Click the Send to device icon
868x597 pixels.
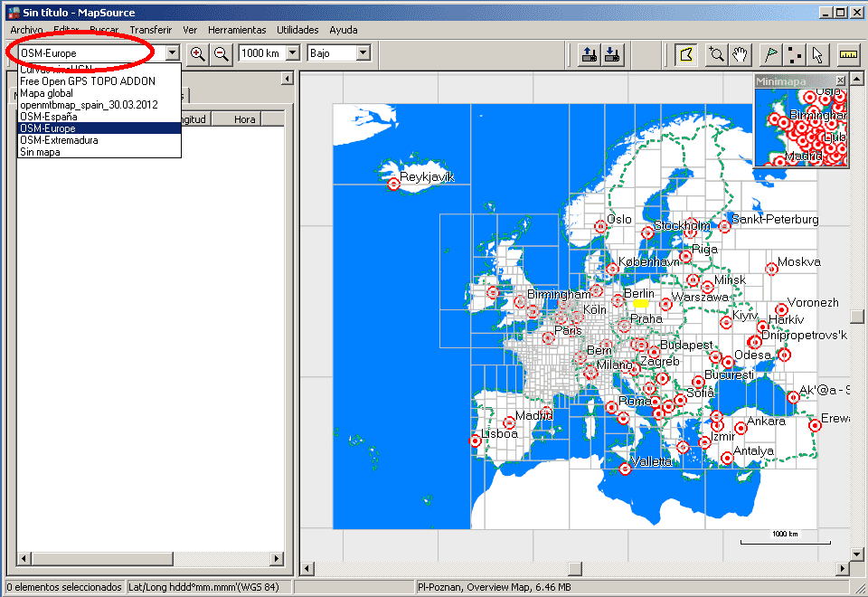point(589,54)
